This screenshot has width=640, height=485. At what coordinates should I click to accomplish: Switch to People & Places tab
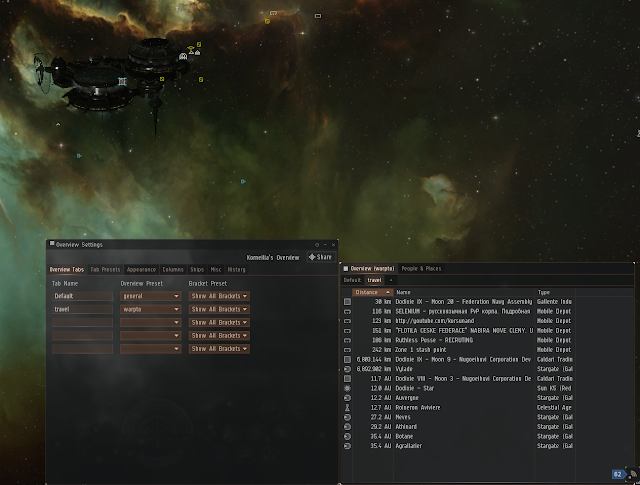pos(421,269)
